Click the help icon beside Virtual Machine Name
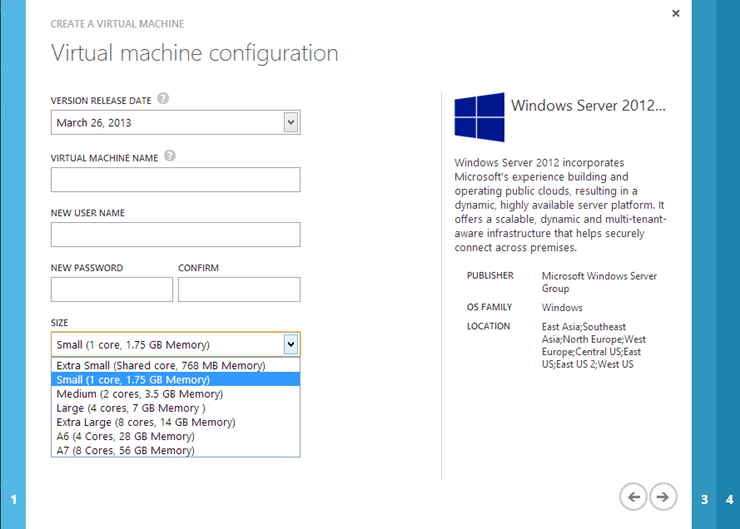Viewport: 740px width, 529px height. [170, 156]
